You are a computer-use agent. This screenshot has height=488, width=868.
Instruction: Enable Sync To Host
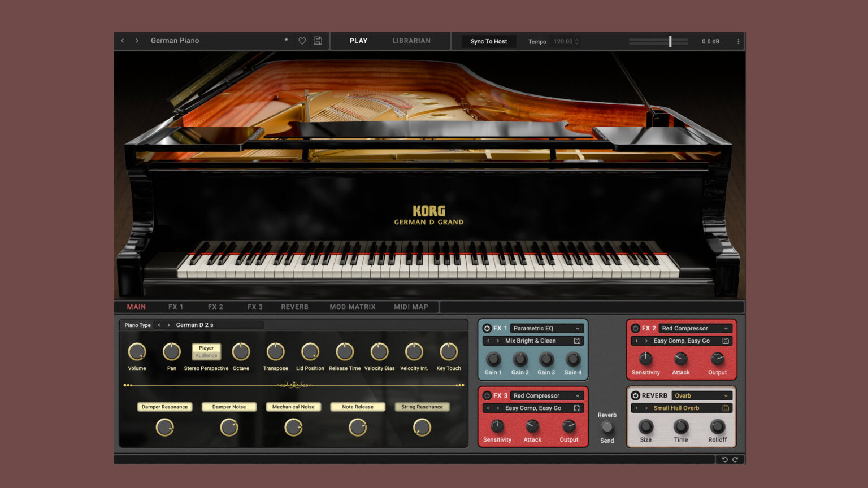488,41
